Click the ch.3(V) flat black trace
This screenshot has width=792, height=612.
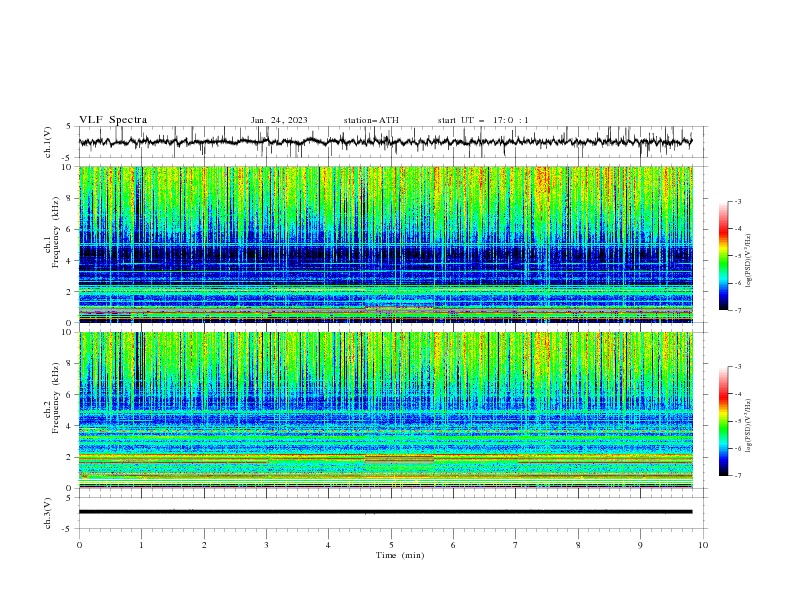(385, 512)
